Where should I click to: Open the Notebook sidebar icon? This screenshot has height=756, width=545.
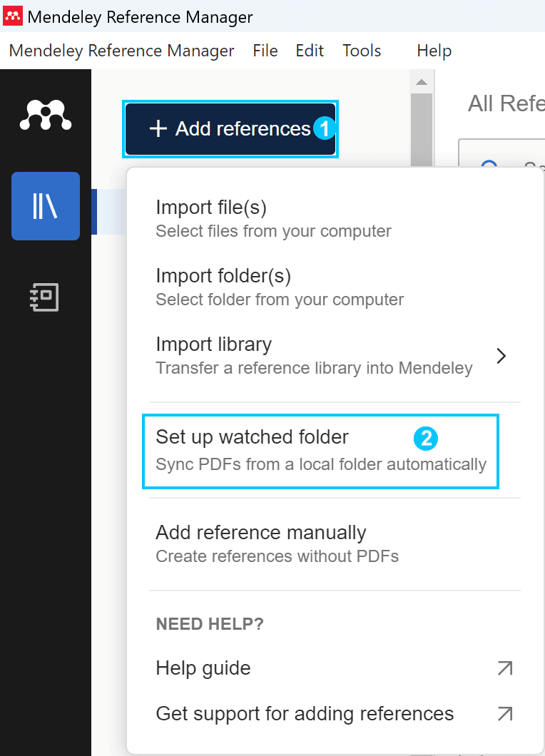pos(44,297)
